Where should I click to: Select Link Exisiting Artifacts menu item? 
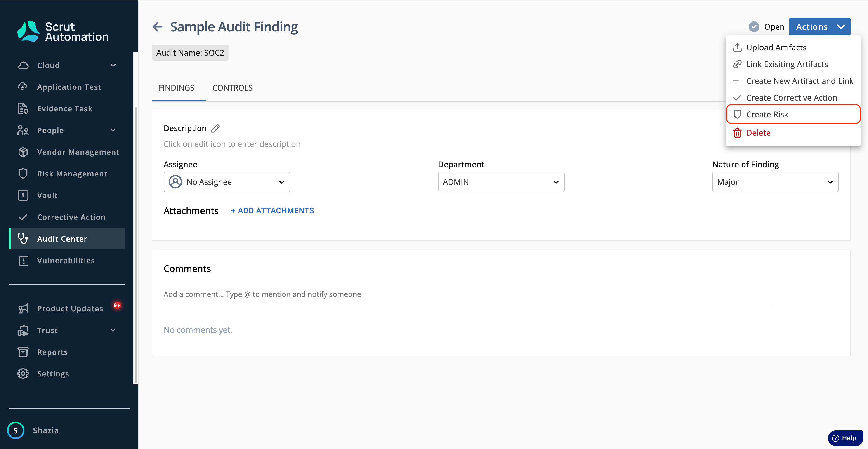(x=793, y=64)
